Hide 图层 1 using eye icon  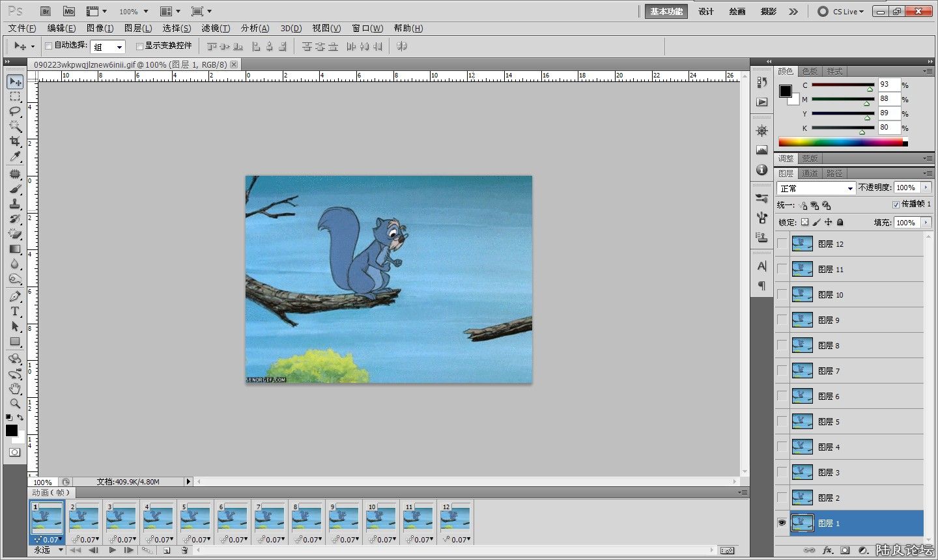[x=782, y=523]
